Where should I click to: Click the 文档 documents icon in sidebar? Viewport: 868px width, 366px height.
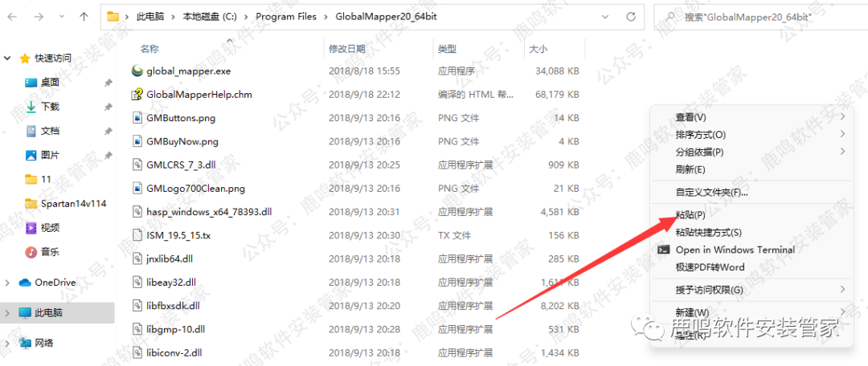point(31,131)
